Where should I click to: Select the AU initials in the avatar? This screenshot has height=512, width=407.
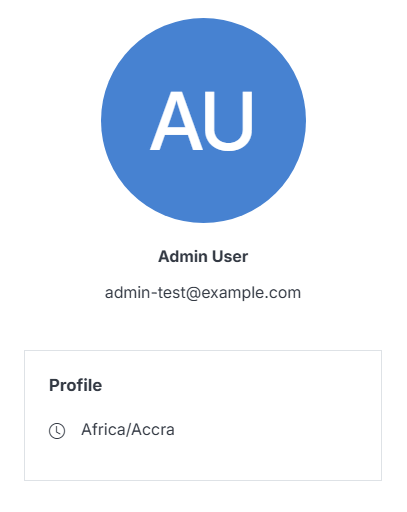click(201, 121)
